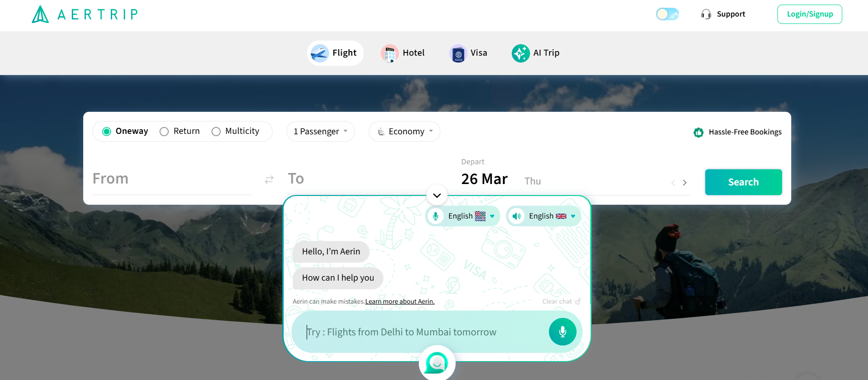This screenshot has width=868, height=380.
Task: Click the Hassle-Free Bookings thumbs-up icon
Action: tap(698, 132)
